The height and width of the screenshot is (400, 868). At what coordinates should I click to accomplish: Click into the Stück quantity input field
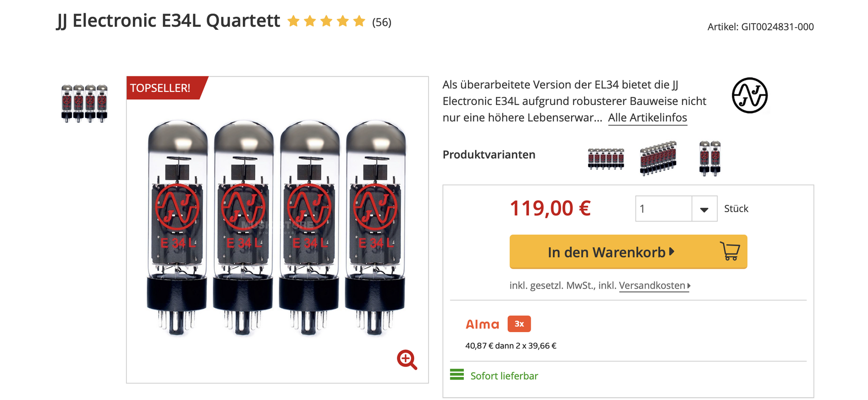[663, 209]
